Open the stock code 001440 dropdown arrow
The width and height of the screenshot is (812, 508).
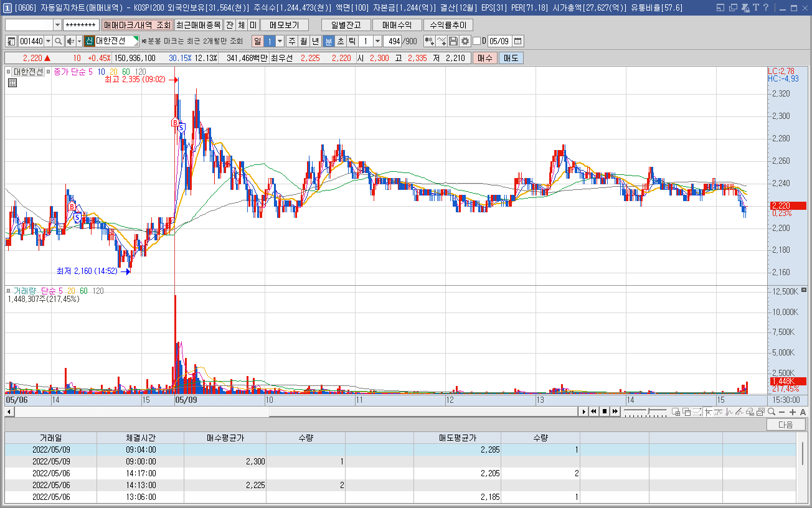click(x=48, y=41)
